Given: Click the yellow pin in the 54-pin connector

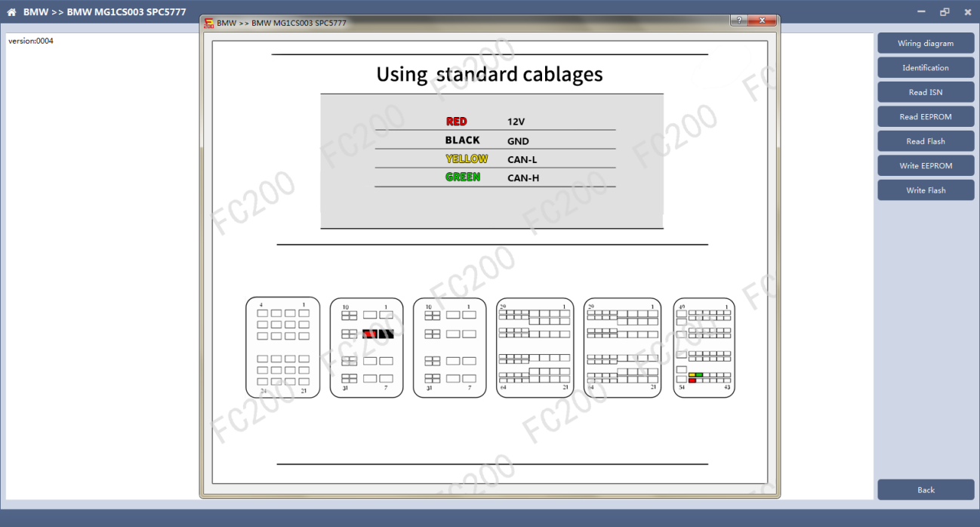Looking at the screenshot, I should pos(692,374).
